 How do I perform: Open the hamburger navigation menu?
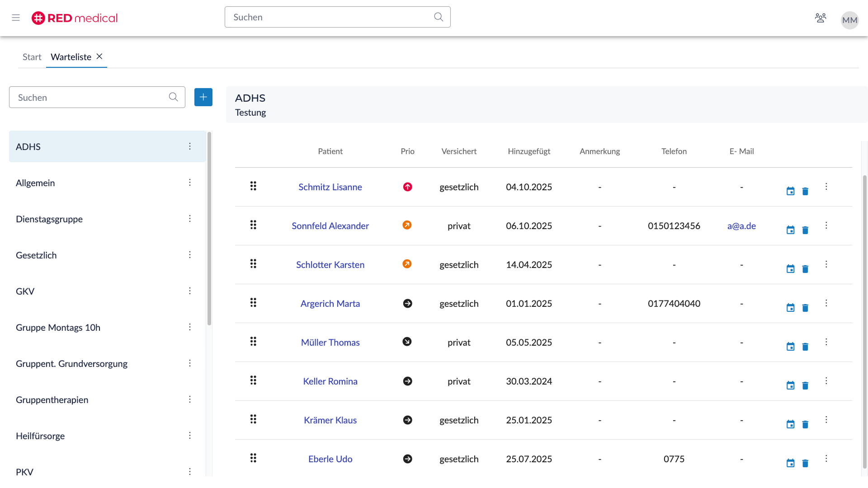pos(16,18)
